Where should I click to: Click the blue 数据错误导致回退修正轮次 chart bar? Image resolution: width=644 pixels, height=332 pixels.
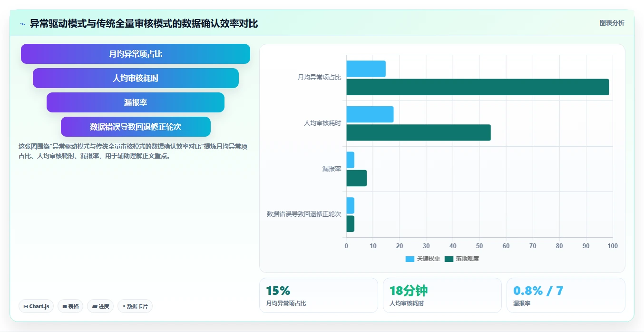[350, 205]
